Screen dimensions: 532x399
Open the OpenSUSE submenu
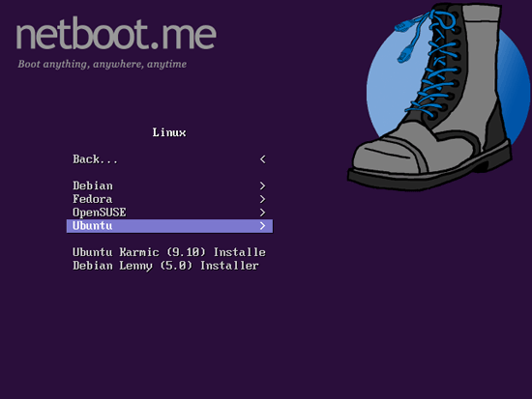[x=169, y=213]
